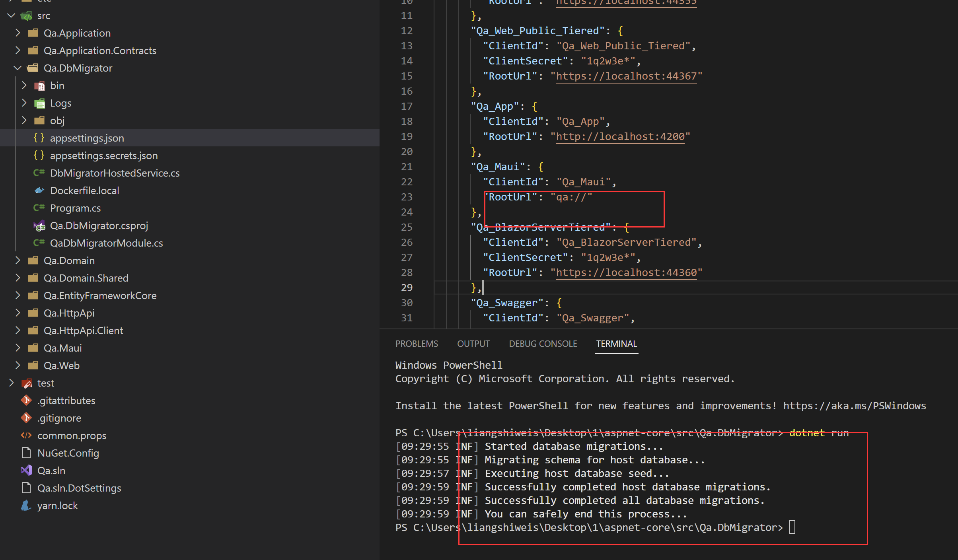Click the yarn.lock file icon
The width and height of the screenshot is (958, 560).
coord(26,506)
